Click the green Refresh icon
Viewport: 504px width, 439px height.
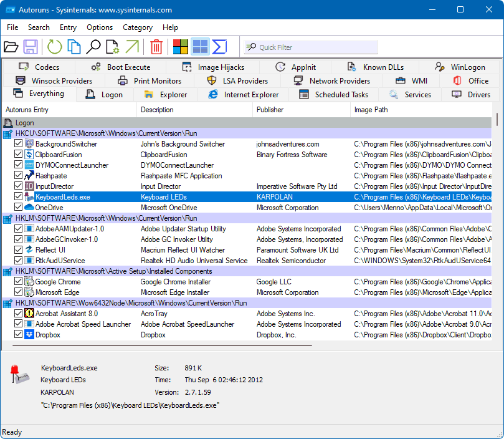[x=55, y=47]
